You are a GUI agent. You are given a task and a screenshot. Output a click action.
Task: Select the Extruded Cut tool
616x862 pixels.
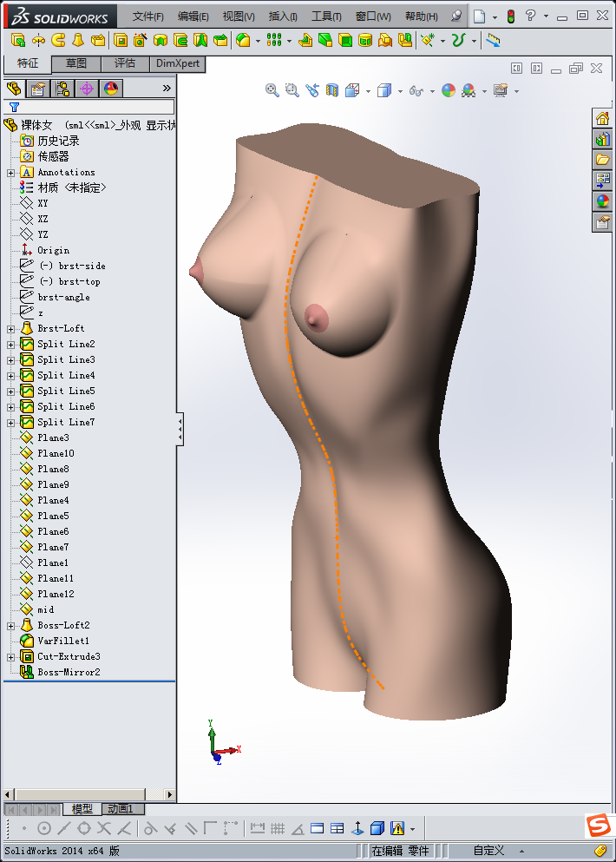pyautogui.click(x=121, y=40)
